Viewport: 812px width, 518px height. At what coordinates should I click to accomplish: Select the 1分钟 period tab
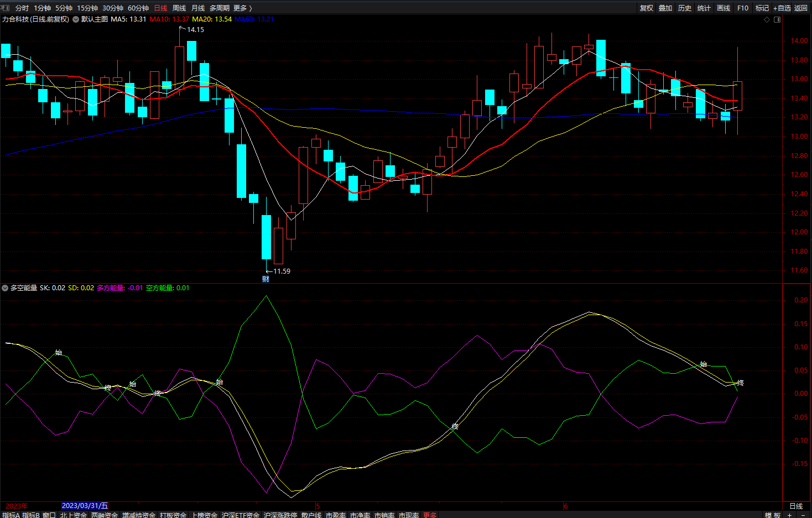tap(42, 8)
